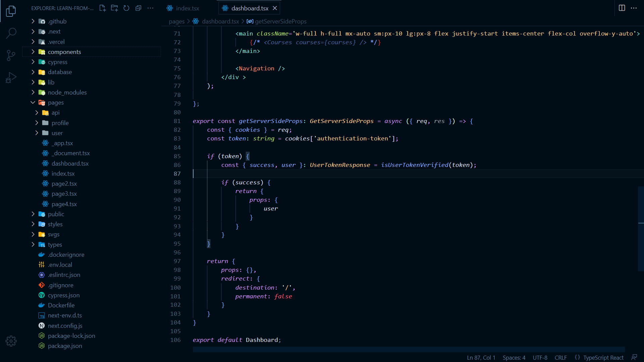Refresh the Explorer file tree
Viewport: 644px width, 362px height.
126,8
